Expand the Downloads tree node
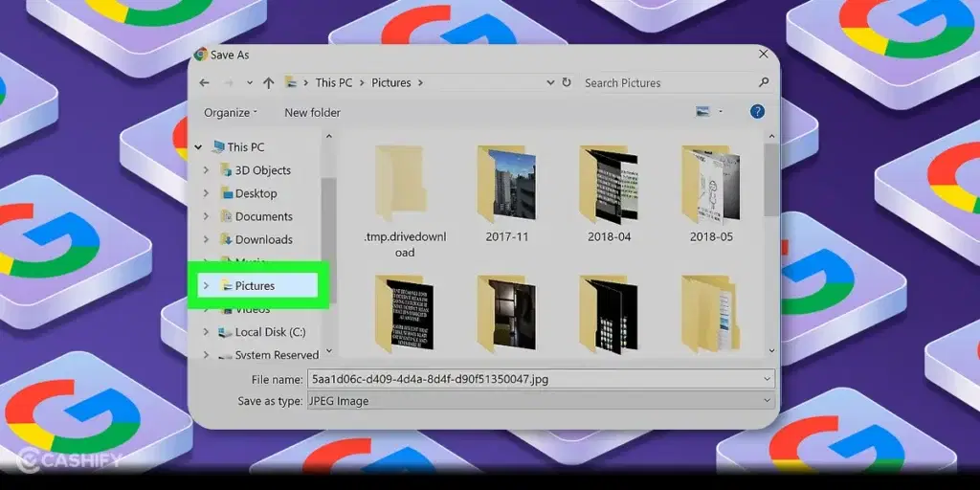 tap(207, 239)
